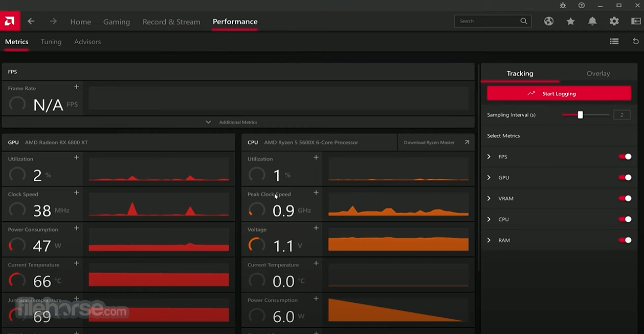Click plus icon on GPU Power Consumption
The width and height of the screenshot is (644, 334).
(76, 228)
